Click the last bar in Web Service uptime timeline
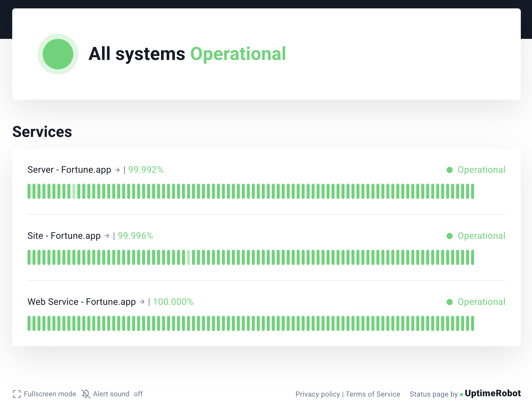This screenshot has width=532, height=409. pyautogui.click(x=472, y=323)
